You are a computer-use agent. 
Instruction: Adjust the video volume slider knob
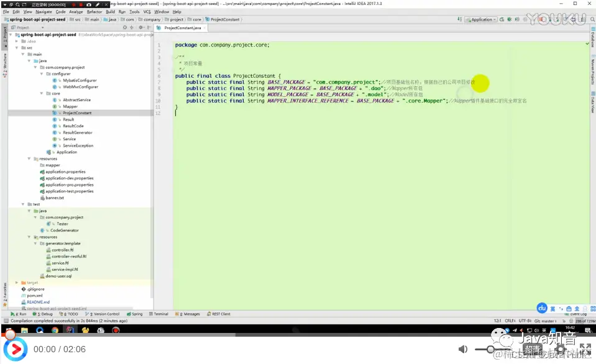[490, 349]
